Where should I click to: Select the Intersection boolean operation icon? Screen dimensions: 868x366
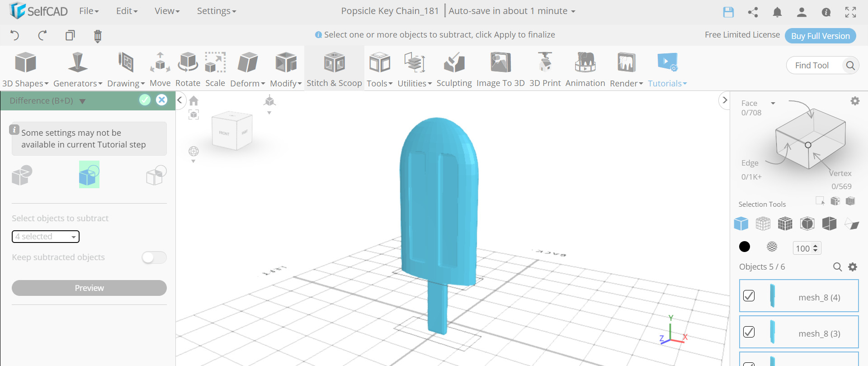point(156,175)
